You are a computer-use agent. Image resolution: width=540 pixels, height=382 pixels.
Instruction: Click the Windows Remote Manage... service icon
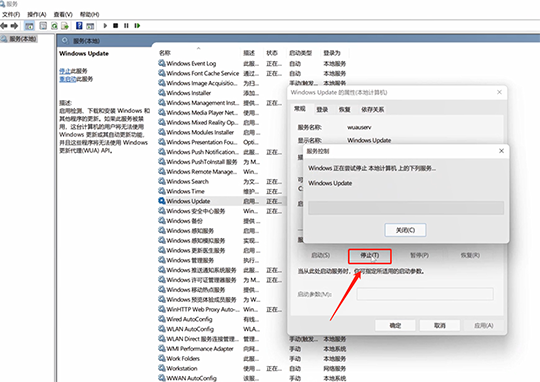coord(162,171)
